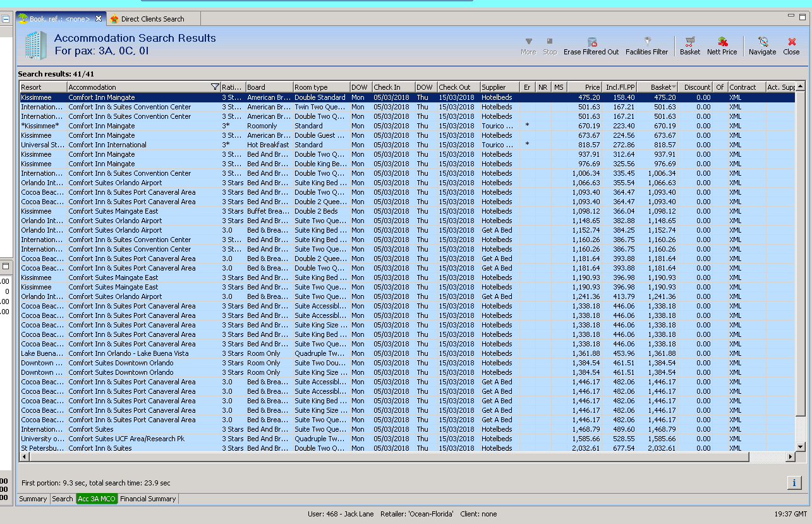812x524 pixels.
Task: Sort by the Incl.Fl.PP column header
Action: click(x=619, y=87)
